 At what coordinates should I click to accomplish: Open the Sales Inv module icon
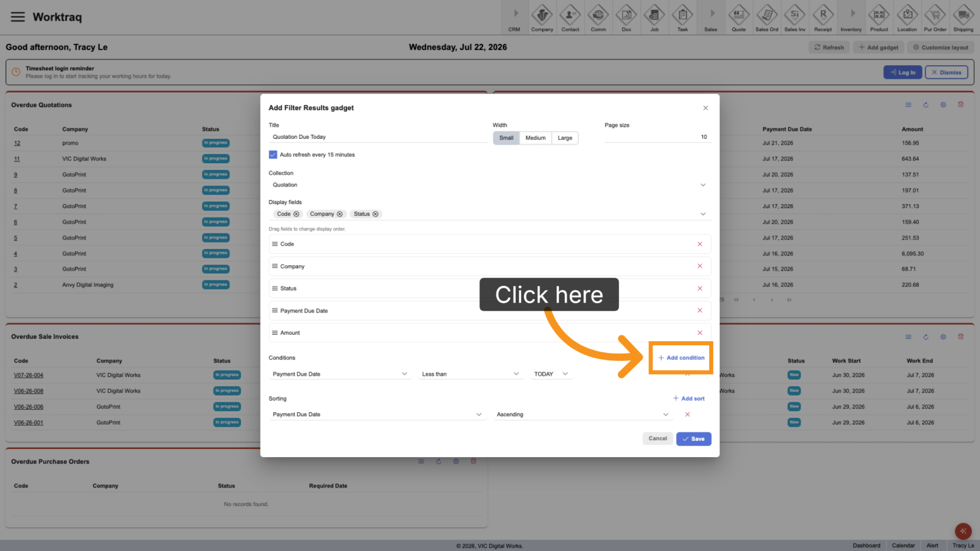point(794,17)
